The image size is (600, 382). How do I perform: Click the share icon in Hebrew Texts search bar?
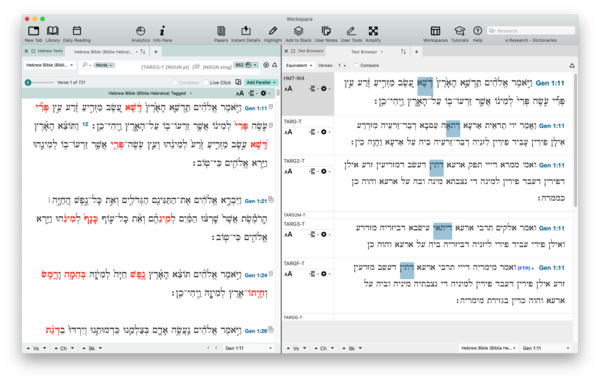point(275,65)
